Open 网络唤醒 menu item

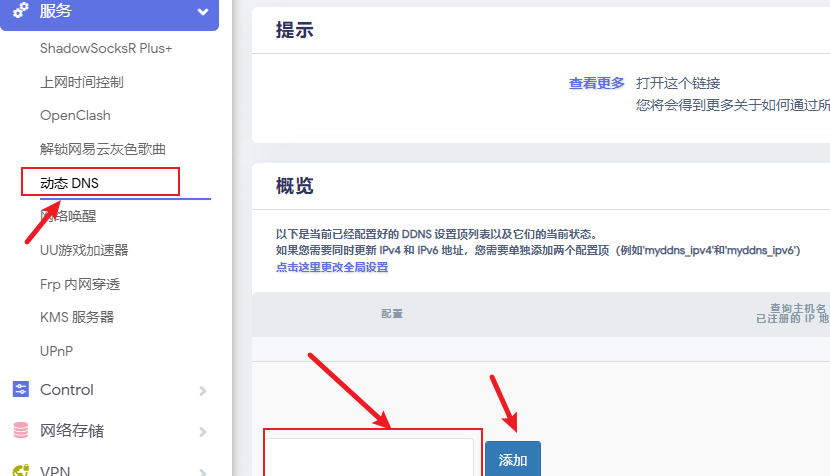(68, 216)
